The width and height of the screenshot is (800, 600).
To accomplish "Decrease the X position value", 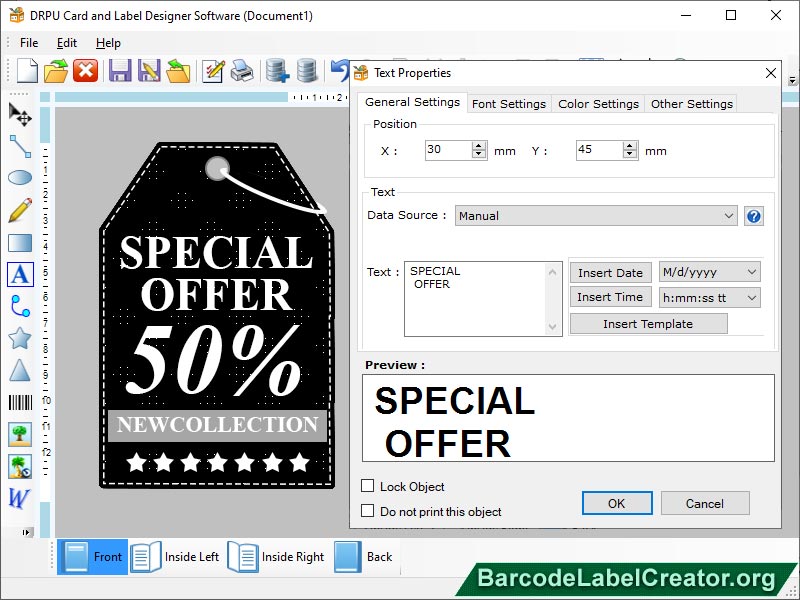I will 478,155.
